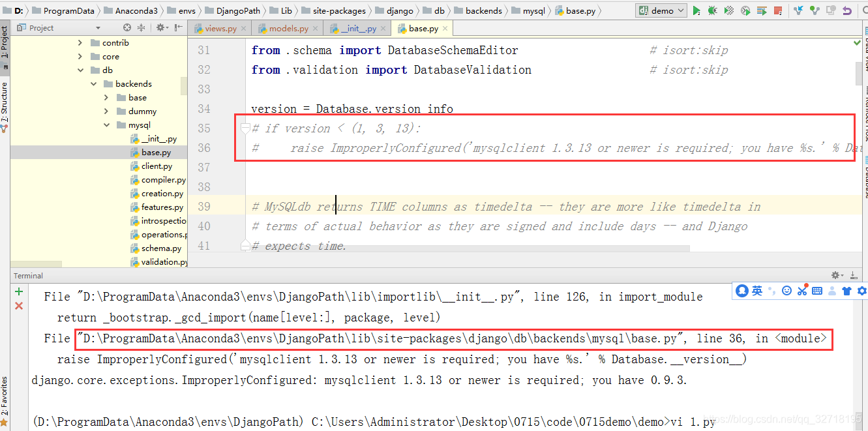Run demo with coverage icon
The width and height of the screenshot is (868, 431).
[729, 10]
